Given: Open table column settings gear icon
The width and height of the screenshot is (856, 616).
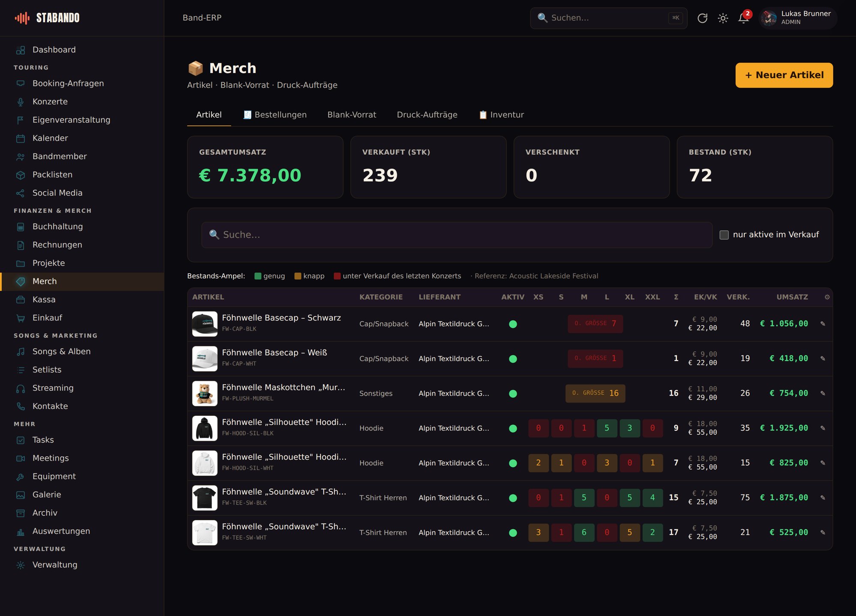Looking at the screenshot, I should click(827, 297).
